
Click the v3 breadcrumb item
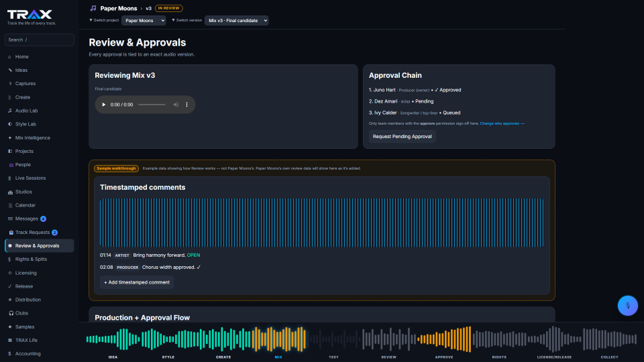click(149, 8)
